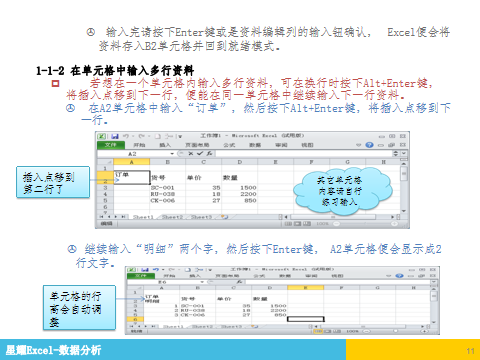The width and height of the screenshot is (480, 360).
Task: Expand the name box dropdown beside E6
Action: (202, 282)
